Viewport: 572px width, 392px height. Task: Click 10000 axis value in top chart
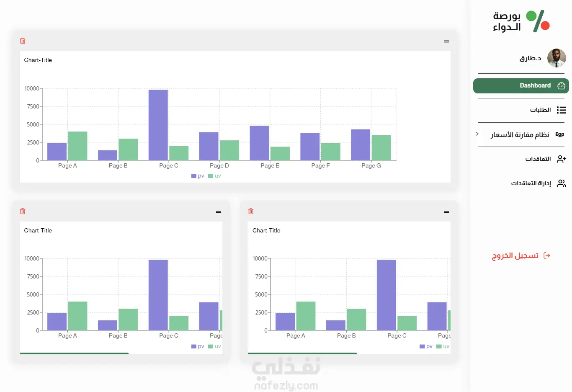(32, 88)
